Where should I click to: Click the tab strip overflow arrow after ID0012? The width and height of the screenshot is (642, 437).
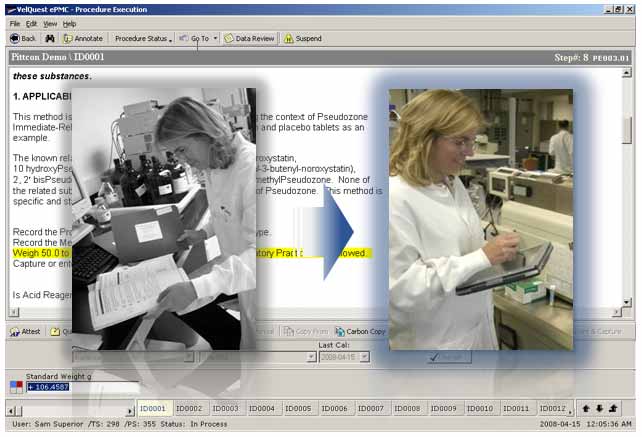[570, 412]
